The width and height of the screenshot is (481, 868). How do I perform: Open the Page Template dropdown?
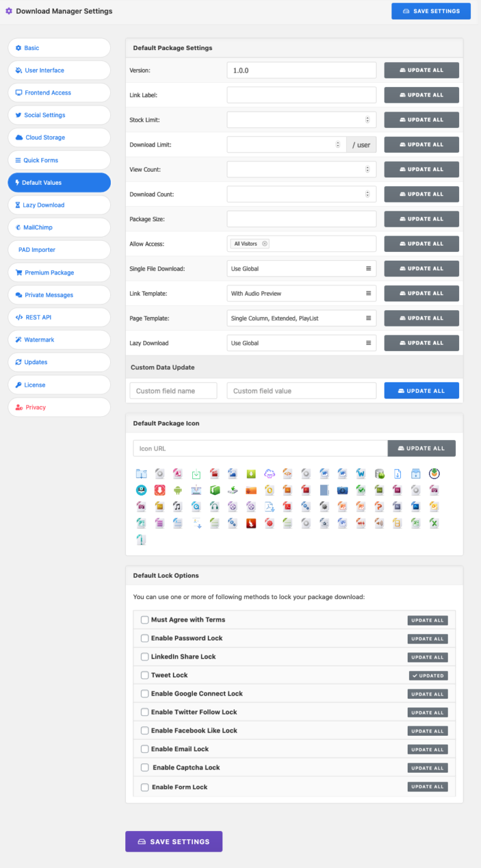click(301, 318)
